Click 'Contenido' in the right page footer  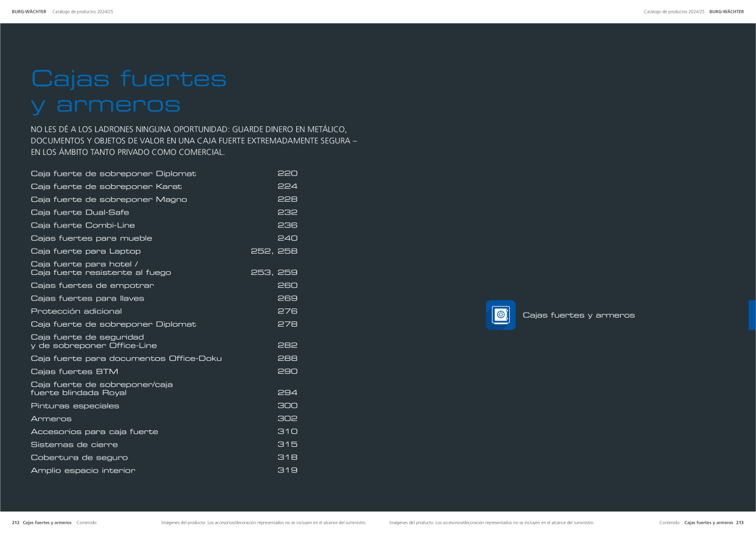pos(669,522)
